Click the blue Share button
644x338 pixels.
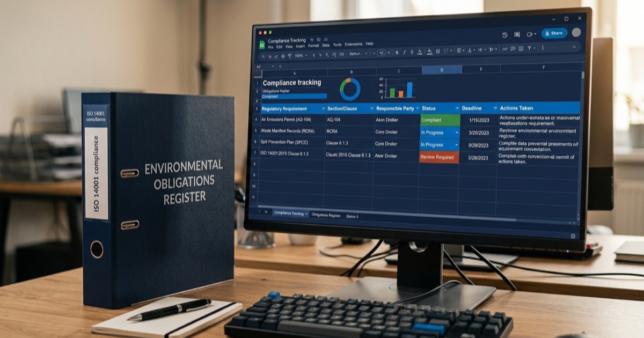pyautogui.click(x=554, y=33)
